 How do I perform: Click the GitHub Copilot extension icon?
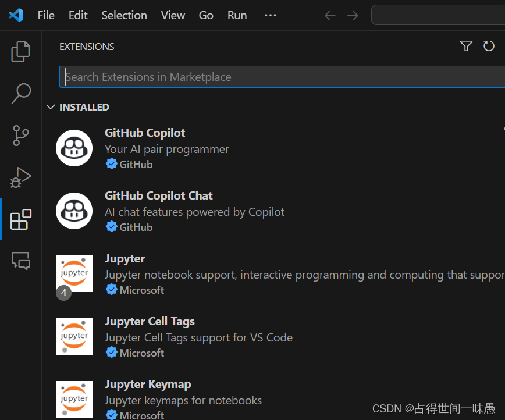click(74, 148)
